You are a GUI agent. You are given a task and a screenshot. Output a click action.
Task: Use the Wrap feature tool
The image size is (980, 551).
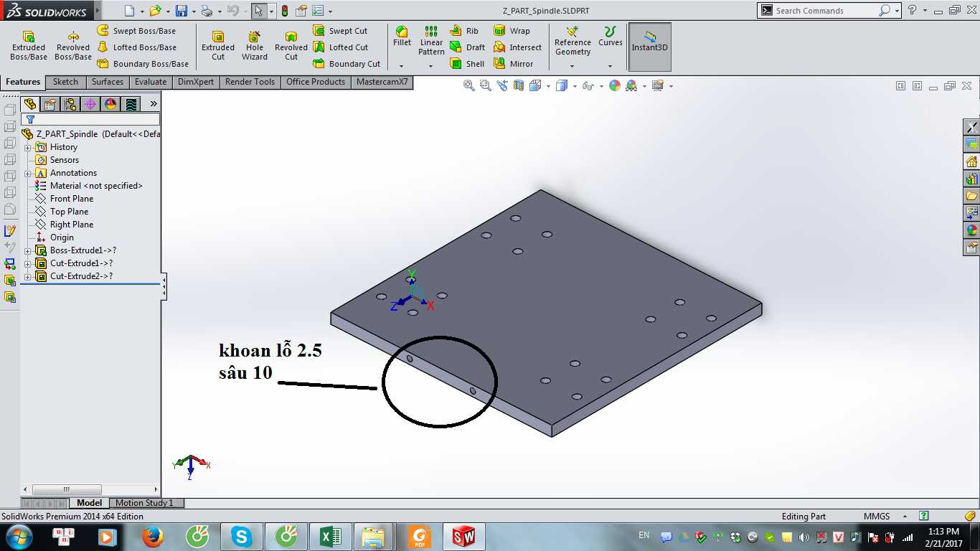coord(512,31)
